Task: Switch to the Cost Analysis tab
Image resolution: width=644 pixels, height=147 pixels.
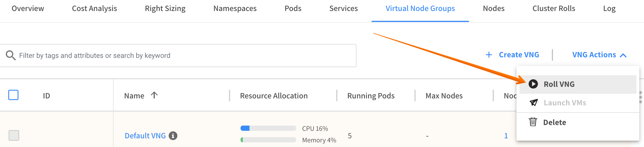Action: 94,9
